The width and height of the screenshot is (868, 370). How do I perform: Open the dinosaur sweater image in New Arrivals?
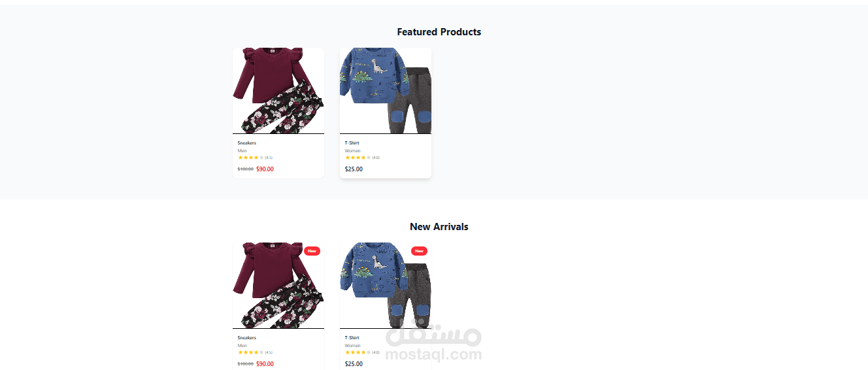[x=386, y=286]
